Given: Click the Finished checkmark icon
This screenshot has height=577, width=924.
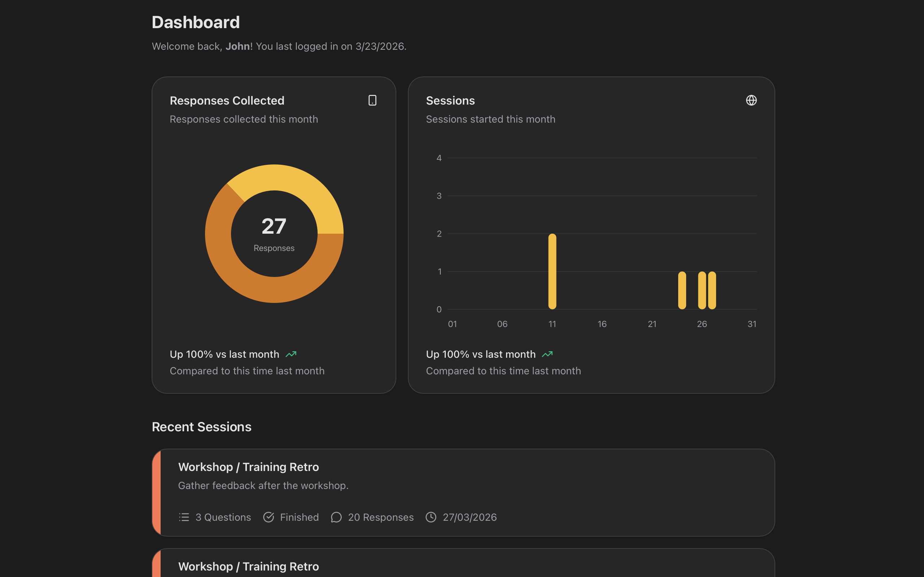Looking at the screenshot, I should pyautogui.click(x=269, y=517).
